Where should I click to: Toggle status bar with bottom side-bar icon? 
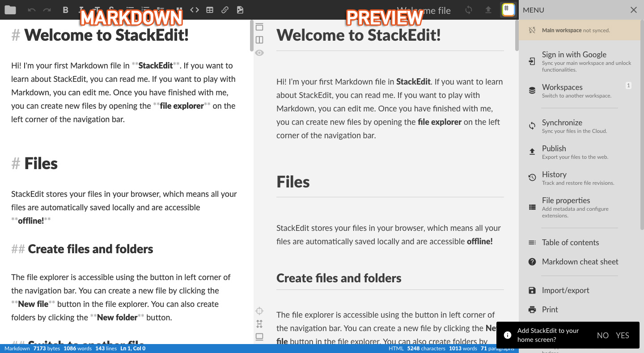(x=259, y=336)
